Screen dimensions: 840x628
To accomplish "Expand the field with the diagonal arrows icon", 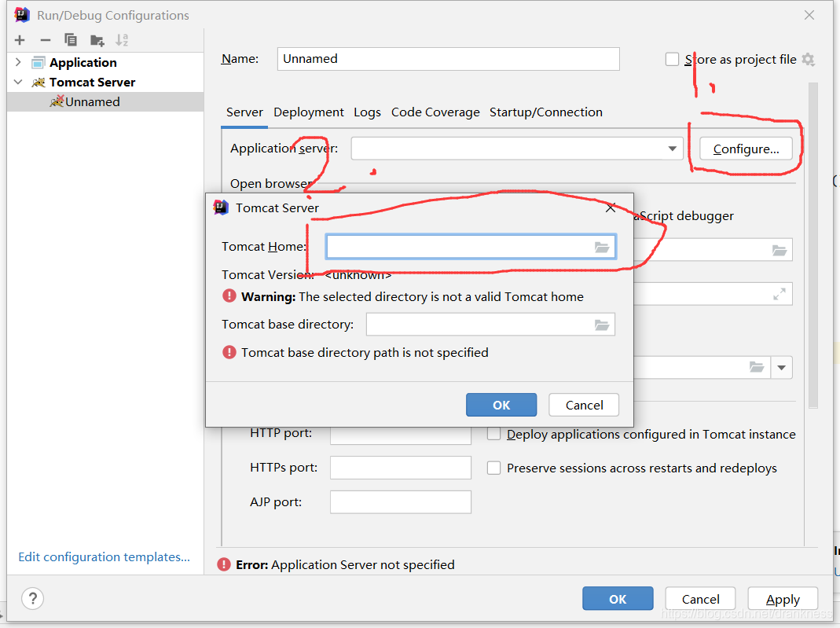I will click(779, 294).
